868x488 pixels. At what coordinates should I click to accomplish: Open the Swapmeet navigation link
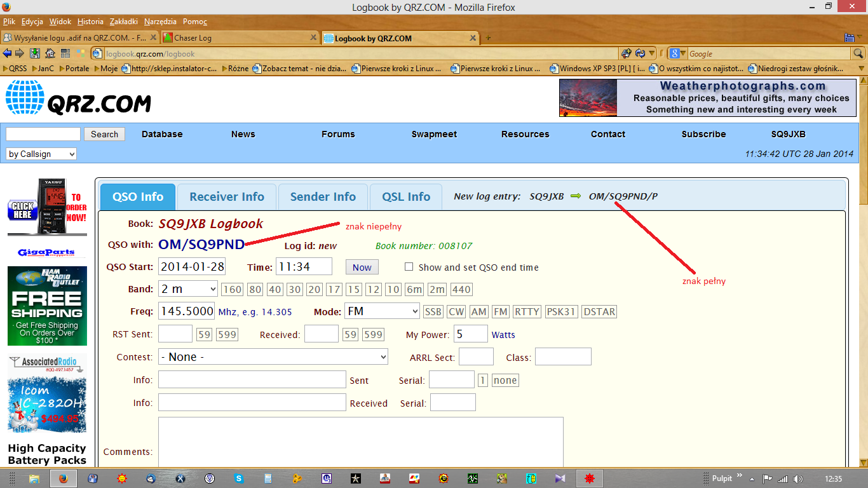(434, 134)
